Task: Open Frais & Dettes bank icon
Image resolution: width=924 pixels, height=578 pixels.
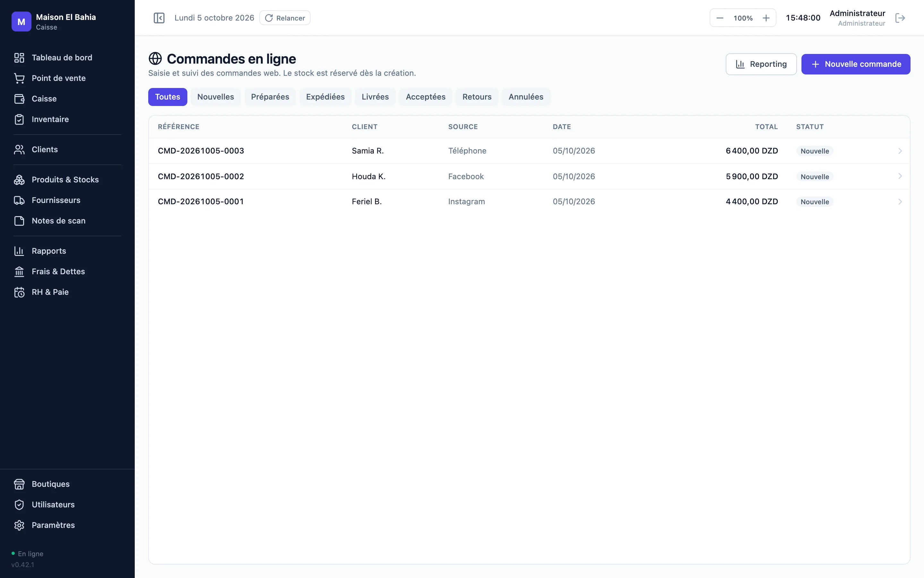Action: pyautogui.click(x=19, y=272)
